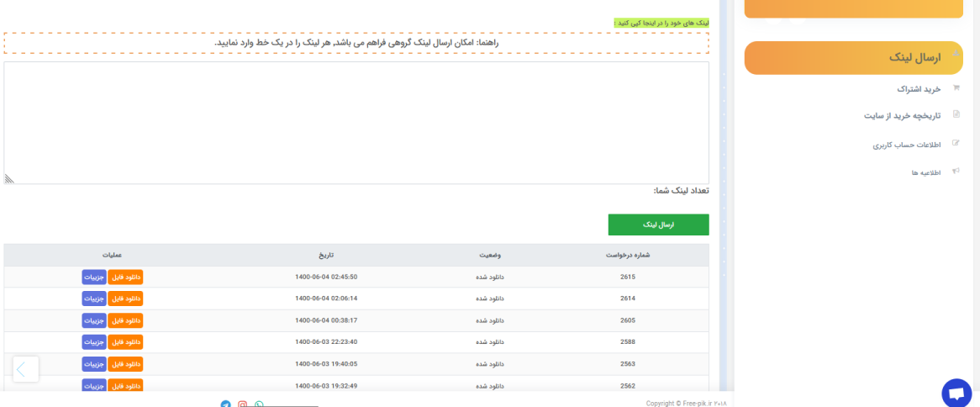980x407 pixels.
Task: Click جزییات for request 2615
Action: point(94,277)
